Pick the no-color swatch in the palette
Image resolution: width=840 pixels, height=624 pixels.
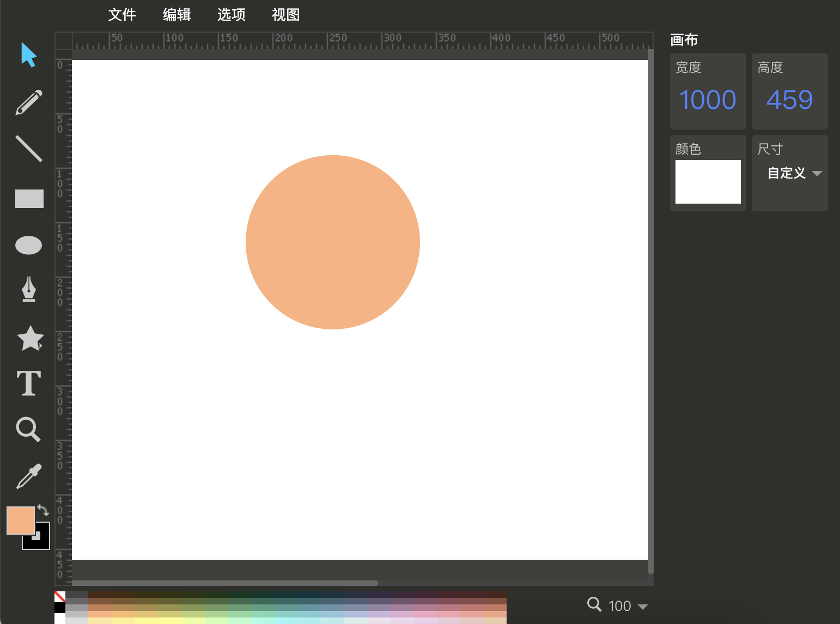[60, 597]
